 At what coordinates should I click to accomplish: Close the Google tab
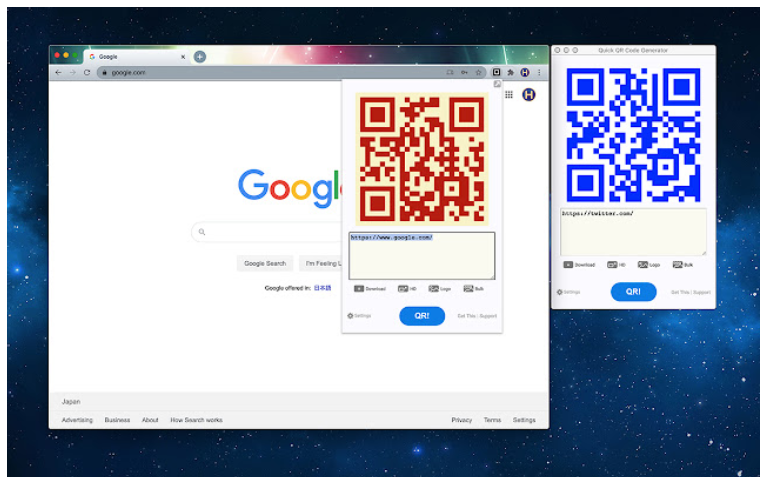pos(183,57)
